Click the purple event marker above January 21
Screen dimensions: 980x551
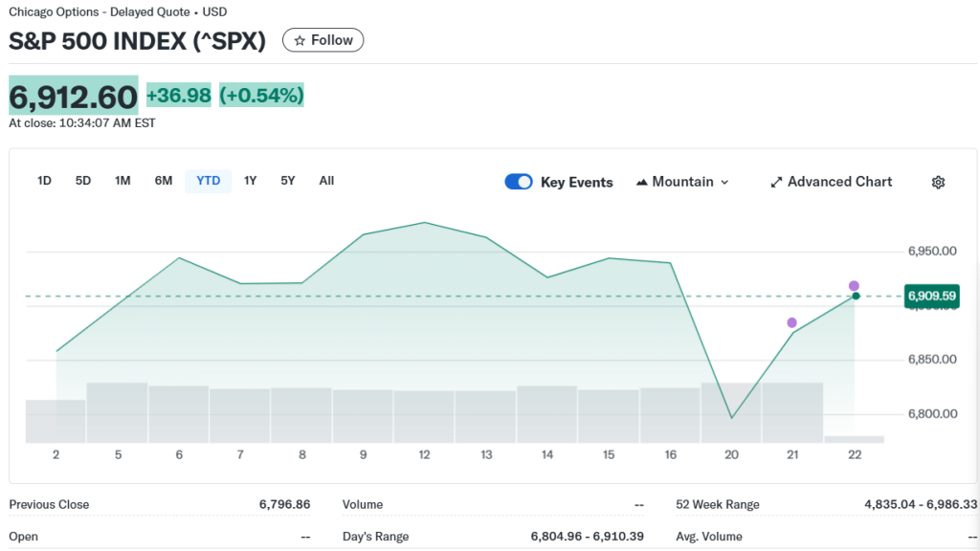click(791, 324)
